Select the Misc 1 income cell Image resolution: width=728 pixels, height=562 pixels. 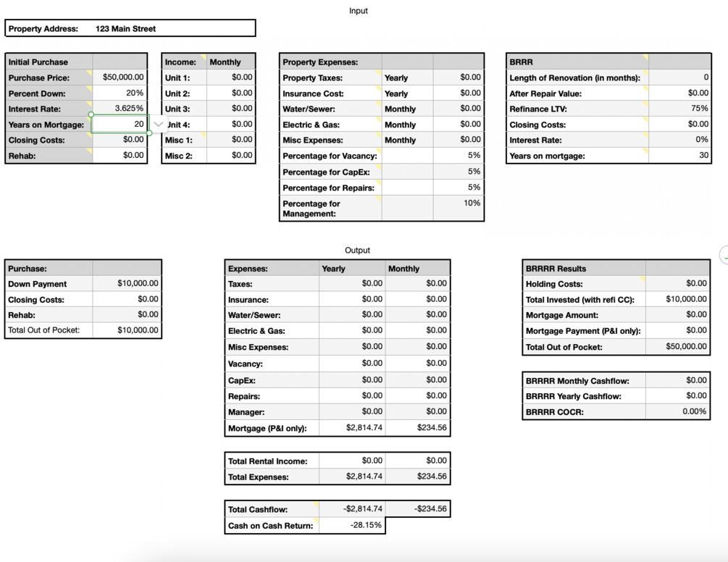point(231,140)
